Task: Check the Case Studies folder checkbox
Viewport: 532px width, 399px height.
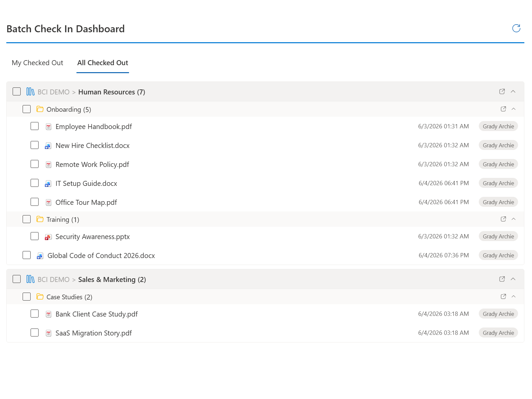Action: pyautogui.click(x=27, y=297)
